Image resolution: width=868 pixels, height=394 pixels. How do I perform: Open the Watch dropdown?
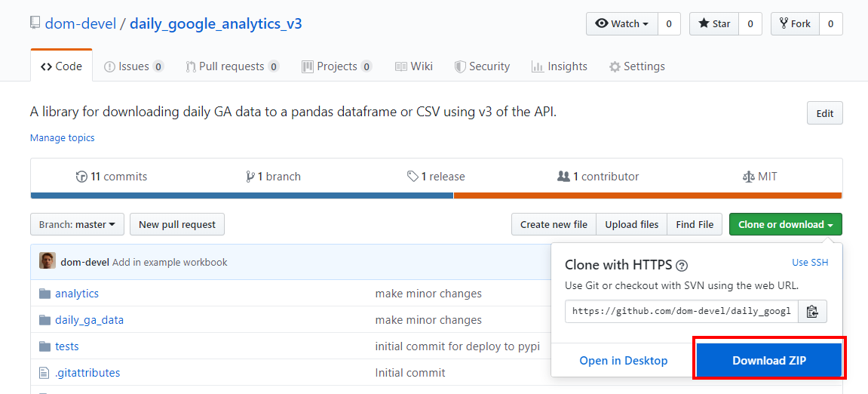622,24
